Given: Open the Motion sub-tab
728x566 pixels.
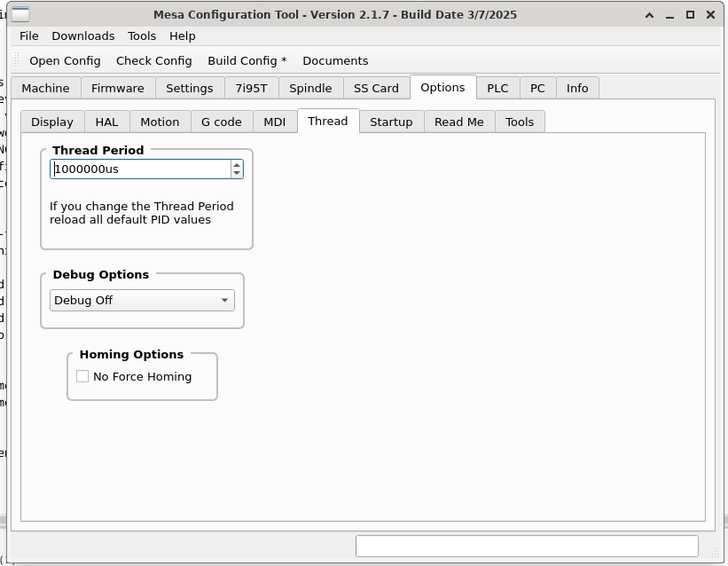Looking at the screenshot, I should 160,122.
